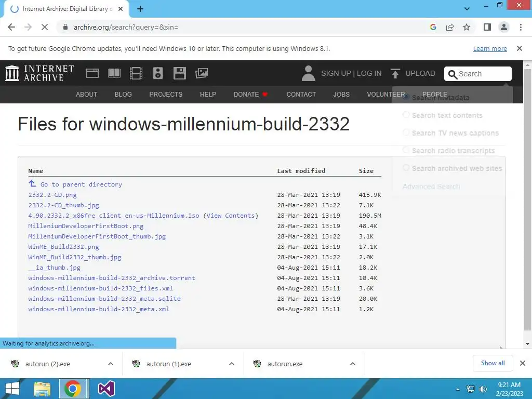The image size is (532, 399).
Task: Click Show all downloads button
Action: point(493,363)
